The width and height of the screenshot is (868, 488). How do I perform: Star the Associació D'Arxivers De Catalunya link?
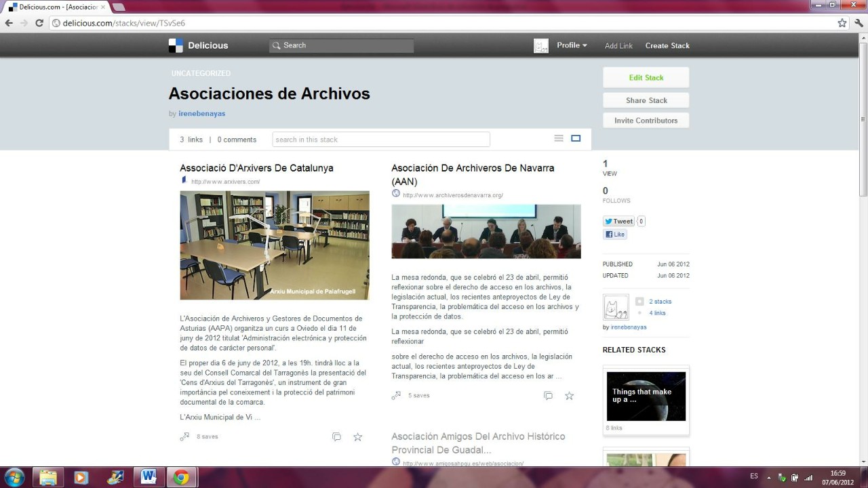(357, 437)
